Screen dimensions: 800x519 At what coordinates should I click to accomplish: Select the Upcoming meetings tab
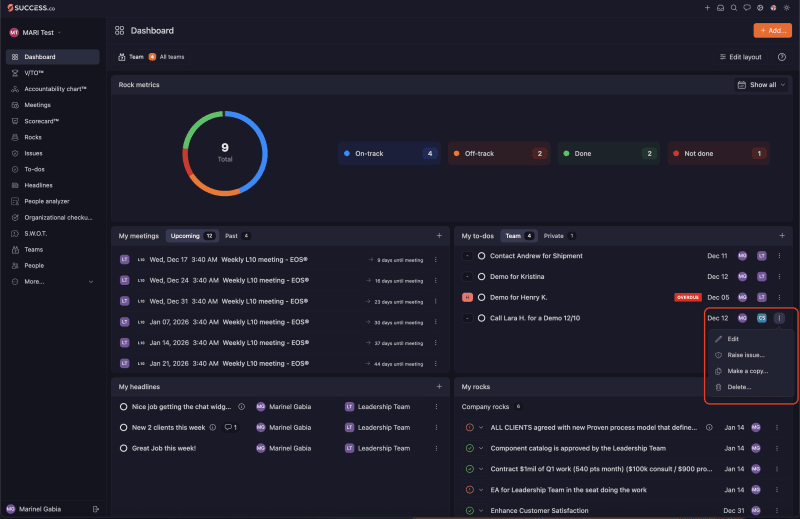coord(192,236)
